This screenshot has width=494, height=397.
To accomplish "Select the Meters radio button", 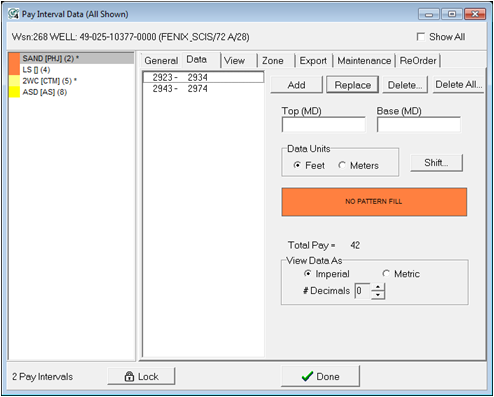I will (x=342, y=165).
